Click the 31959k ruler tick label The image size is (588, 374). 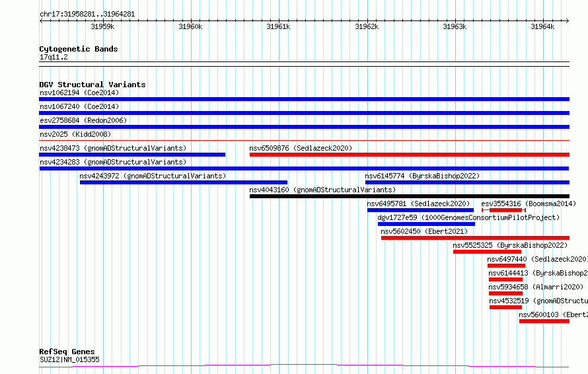[x=102, y=26]
